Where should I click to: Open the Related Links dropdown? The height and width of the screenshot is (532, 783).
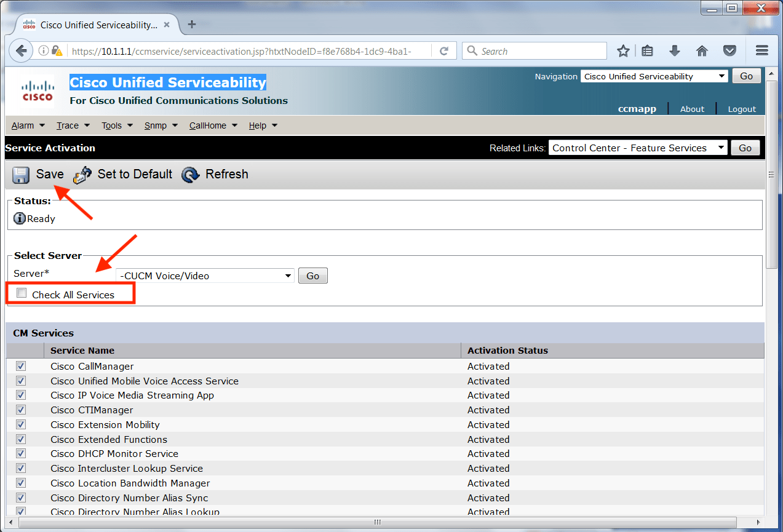pos(638,148)
